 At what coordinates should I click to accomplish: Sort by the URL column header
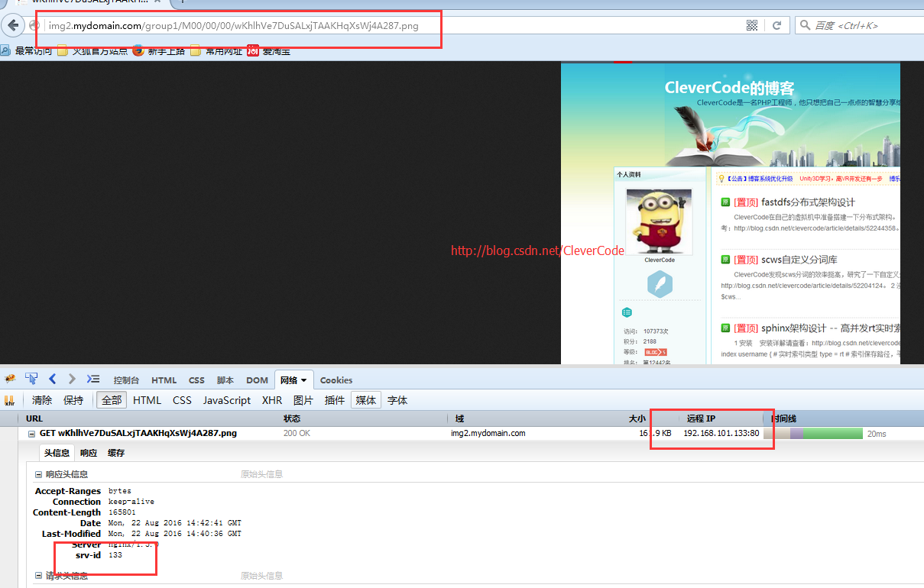point(149,418)
